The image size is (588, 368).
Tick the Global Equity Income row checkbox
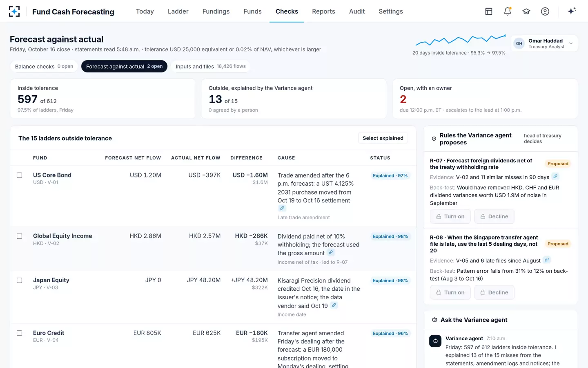coord(19,236)
